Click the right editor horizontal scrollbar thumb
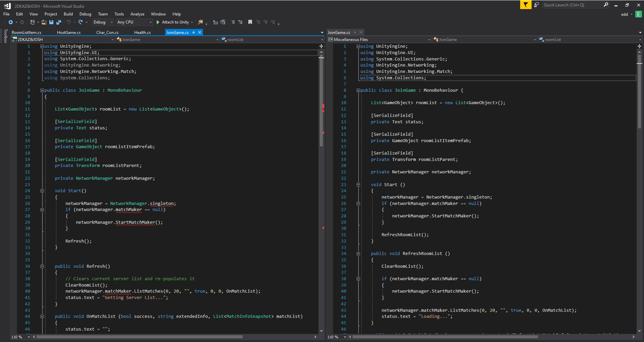 click(x=445, y=337)
